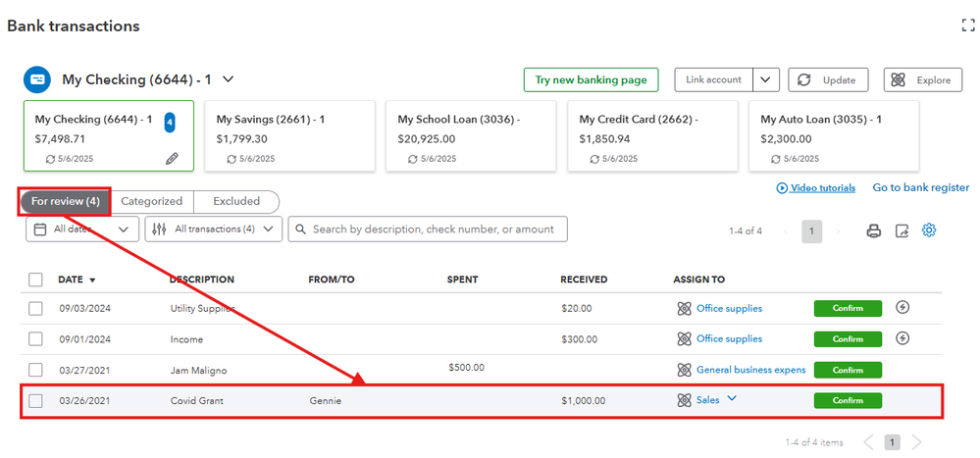This screenshot has height=458, width=980.
Task: Click the search transactions input field
Action: (x=428, y=229)
